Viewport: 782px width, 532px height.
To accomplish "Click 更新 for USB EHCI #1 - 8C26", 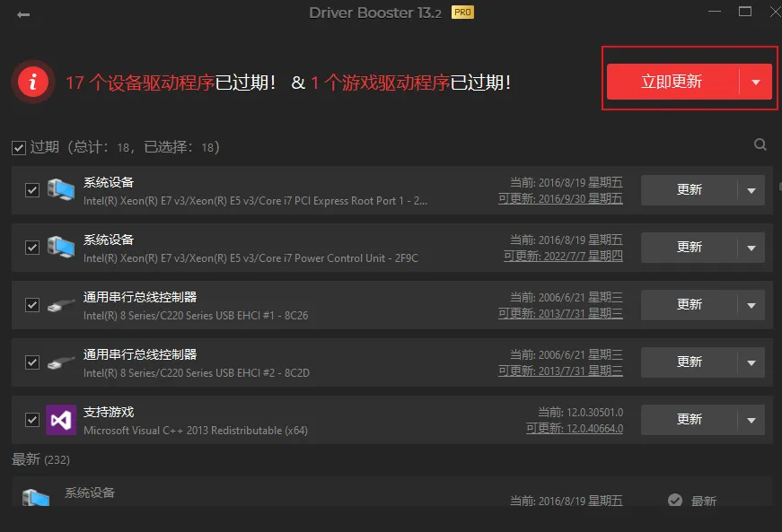I will point(690,305).
